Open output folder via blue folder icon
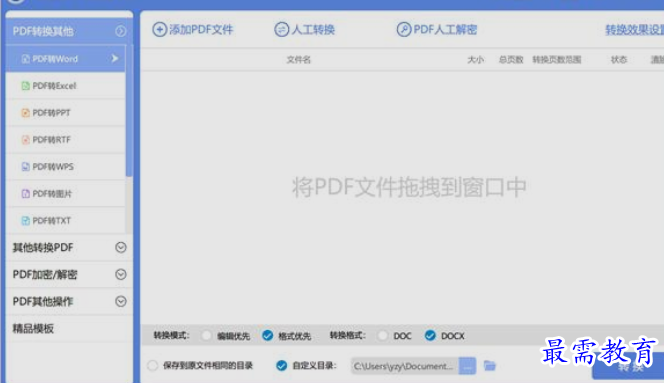 [490, 366]
